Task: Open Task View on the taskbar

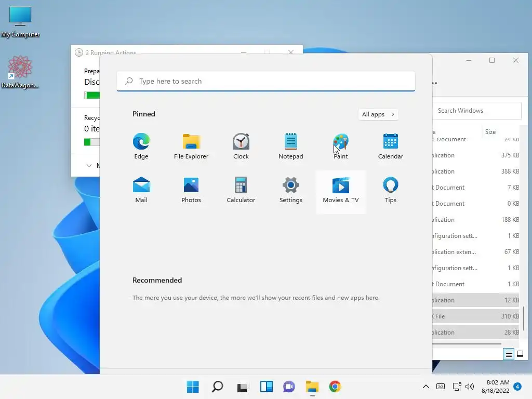Action: 242,387
